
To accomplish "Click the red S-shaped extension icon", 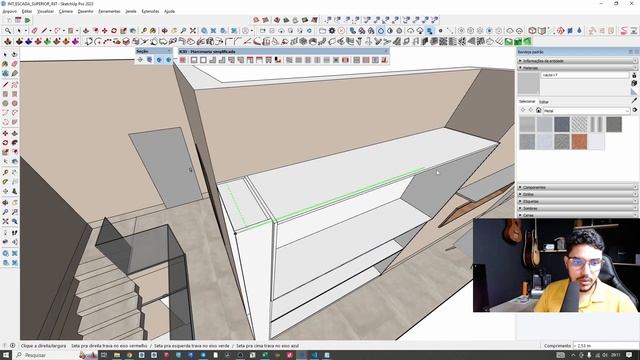I will [624, 31].
